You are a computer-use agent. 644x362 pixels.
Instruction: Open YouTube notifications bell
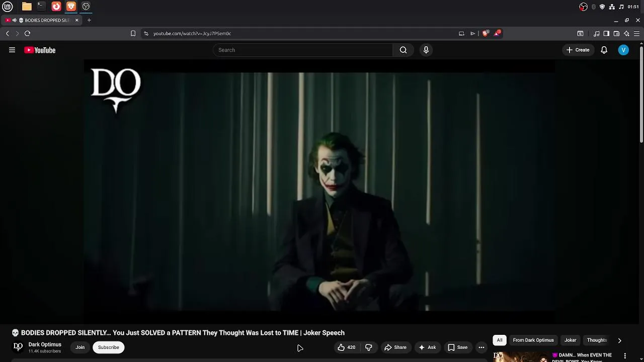coord(604,50)
